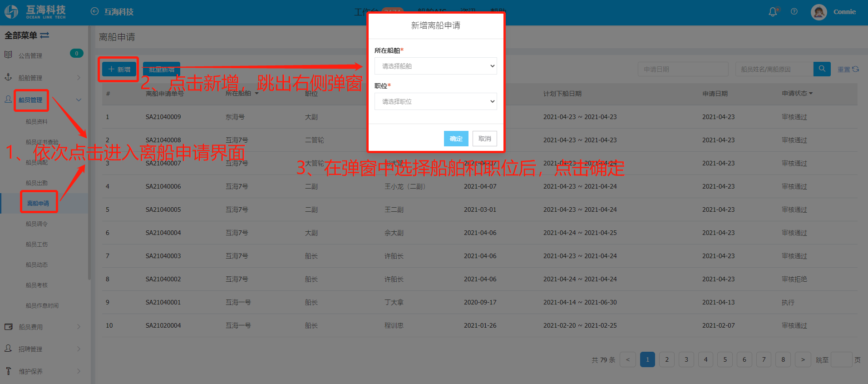Go to page 2 in pagination
Screen dimensions: 868x384
point(667,359)
